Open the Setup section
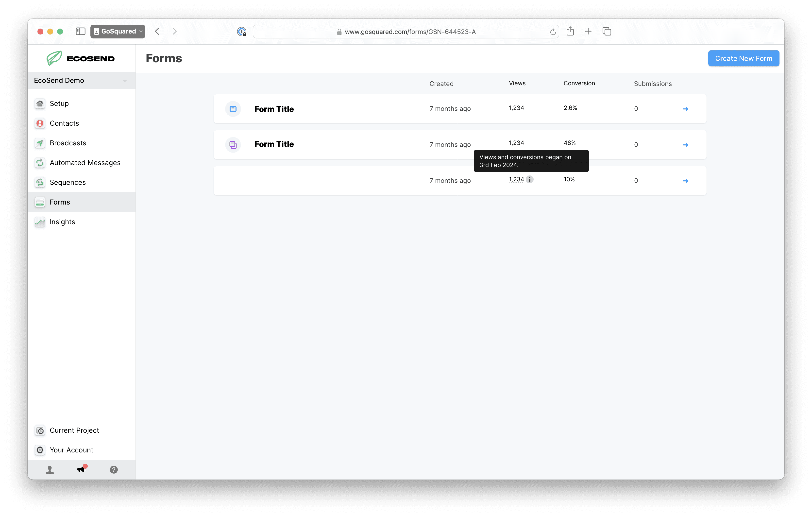Image resolution: width=812 pixels, height=516 pixels. point(59,103)
